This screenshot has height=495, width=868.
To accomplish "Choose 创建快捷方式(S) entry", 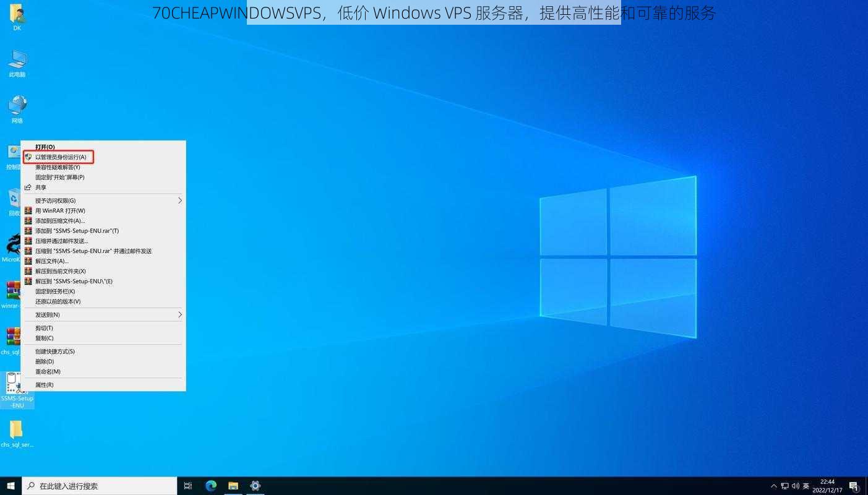I will point(103,351).
